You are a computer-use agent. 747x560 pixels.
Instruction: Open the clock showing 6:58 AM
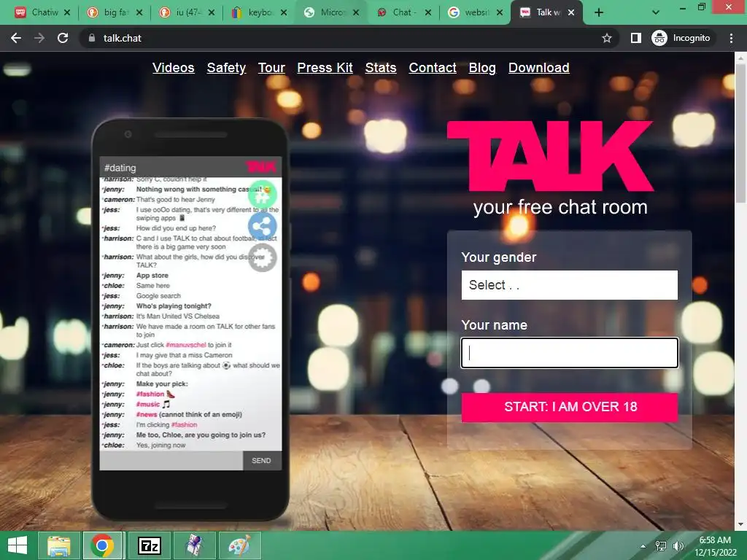click(715, 546)
